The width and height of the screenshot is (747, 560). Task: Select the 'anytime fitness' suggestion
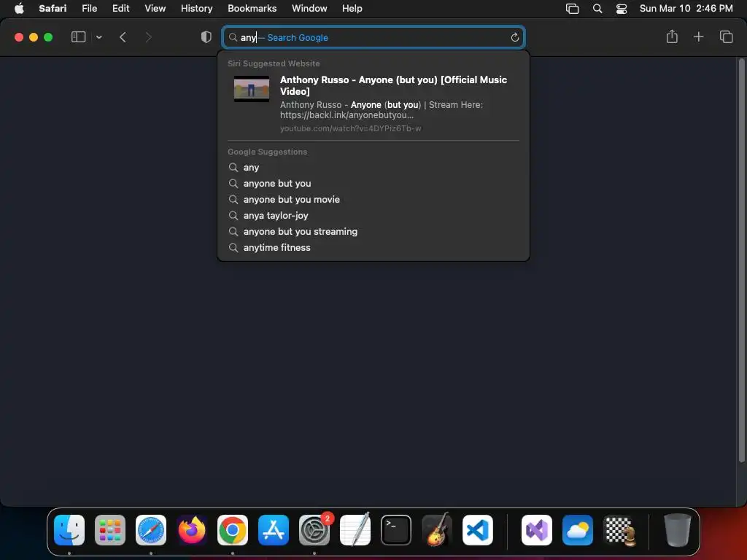point(373,248)
